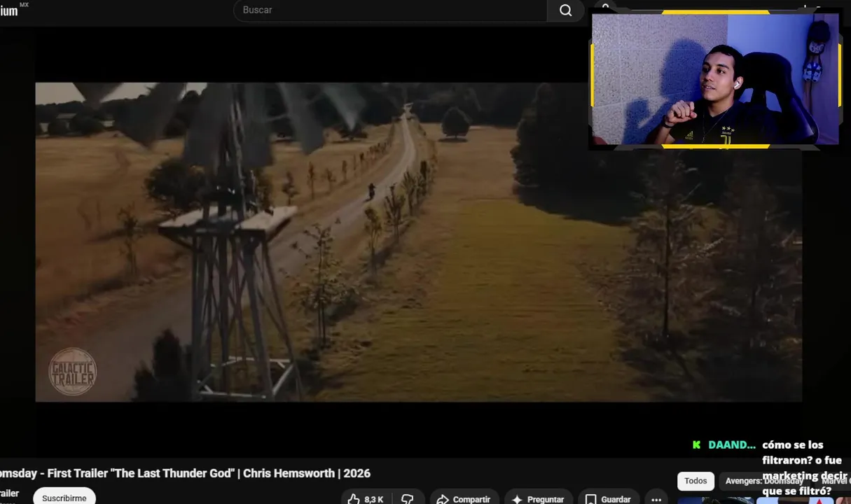851x504 pixels.
Task: Click the YouTube Premium logo
Action: click(13, 10)
